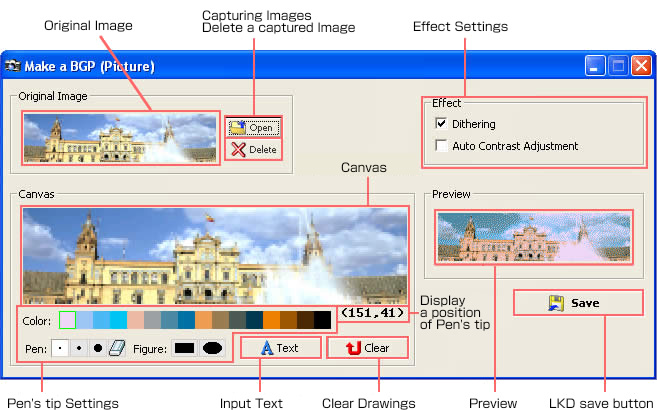Select the black color swatch
Screen dimensions: 657x410
[x=322, y=320]
